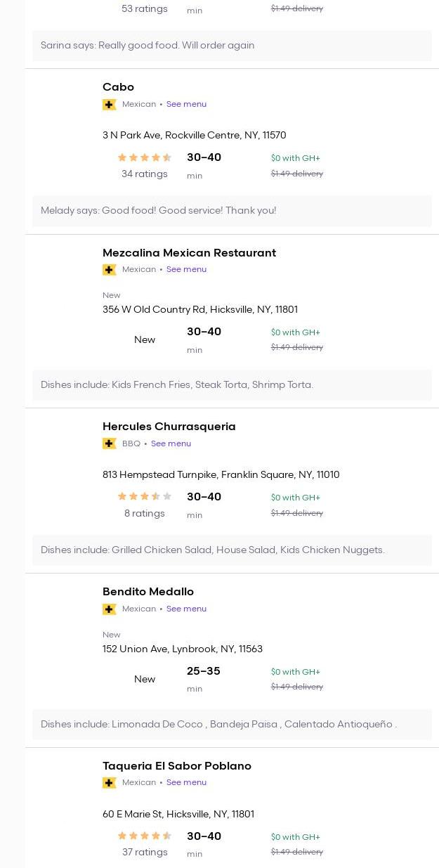See menu for Taqueria El Sabor Poblano

coord(186,783)
